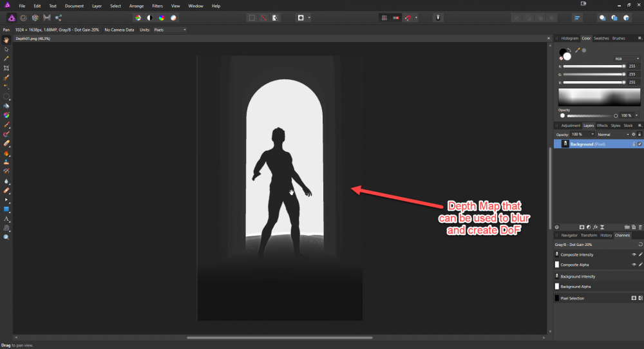This screenshot has height=349, width=644.
Task: Toggle the Quick Mask toolbar button
Action: [x=301, y=17]
